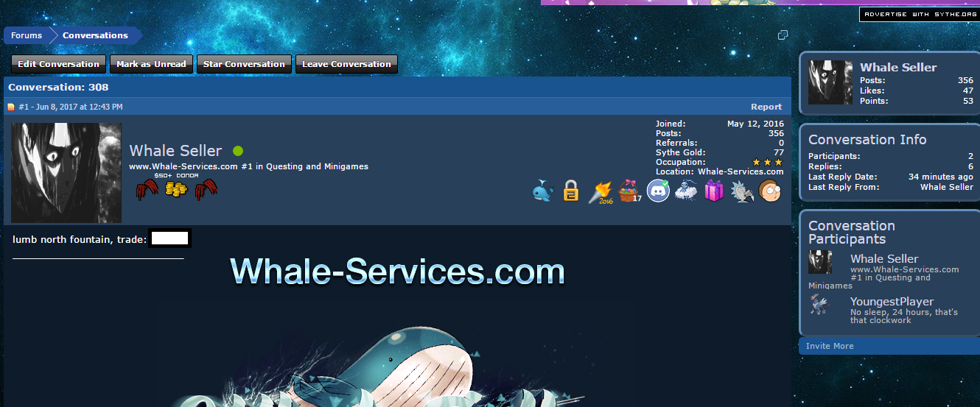Click the Whale-Services.com signature banner
This screenshot has width=980, height=407.
[x=397, y=272]
